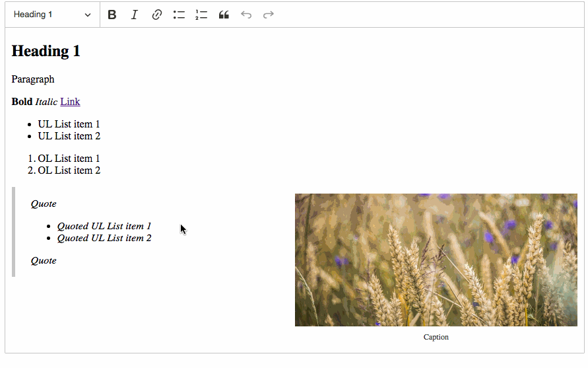Click the first 'Quote' line in blockquote
588x368 pixels.
[44, 204]
